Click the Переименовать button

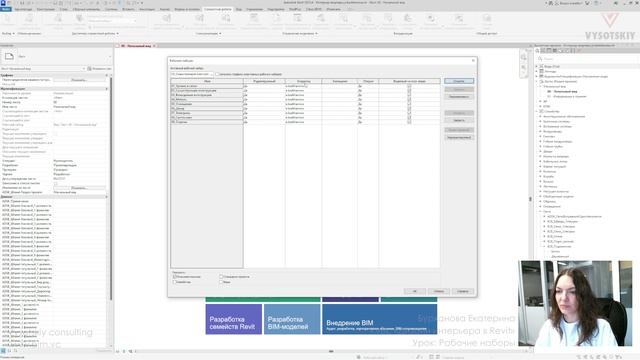click(459, 97)
